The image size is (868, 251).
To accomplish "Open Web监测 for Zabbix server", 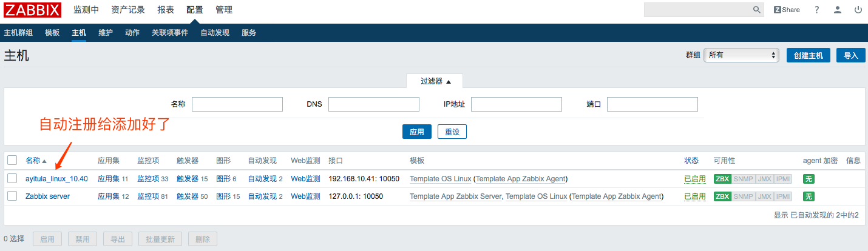I will point(305,196).
